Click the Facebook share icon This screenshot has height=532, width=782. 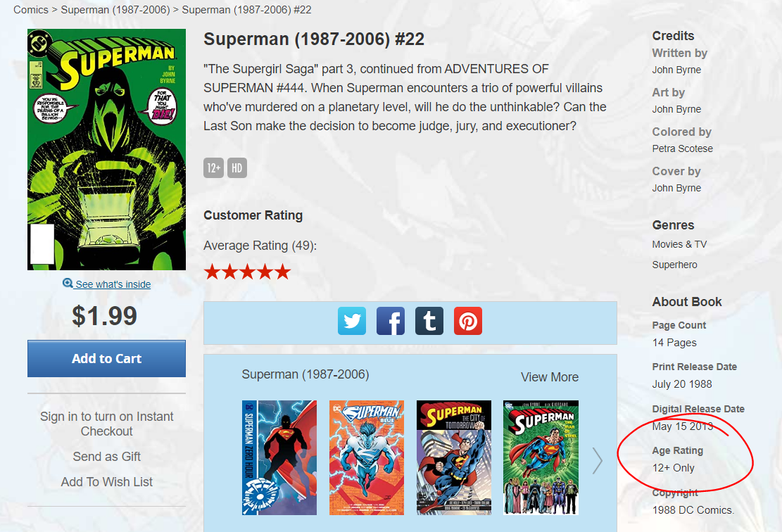point(391,321)
